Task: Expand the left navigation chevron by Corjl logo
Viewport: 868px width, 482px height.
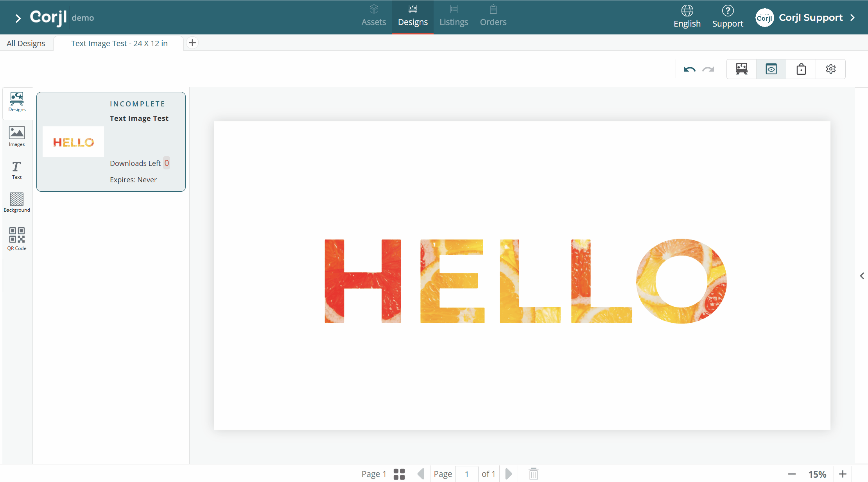Action: tap(18, 18)
